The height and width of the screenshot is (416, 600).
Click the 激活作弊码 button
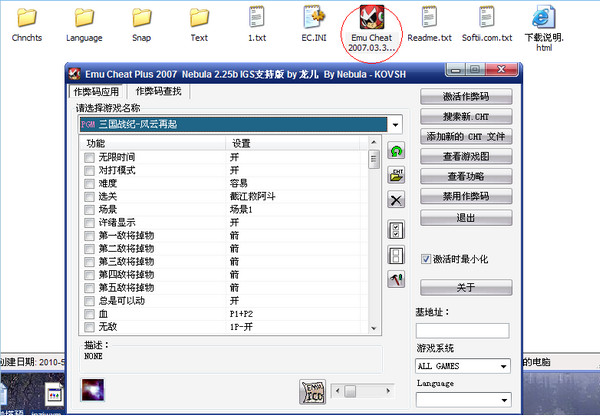click(466, 97)
